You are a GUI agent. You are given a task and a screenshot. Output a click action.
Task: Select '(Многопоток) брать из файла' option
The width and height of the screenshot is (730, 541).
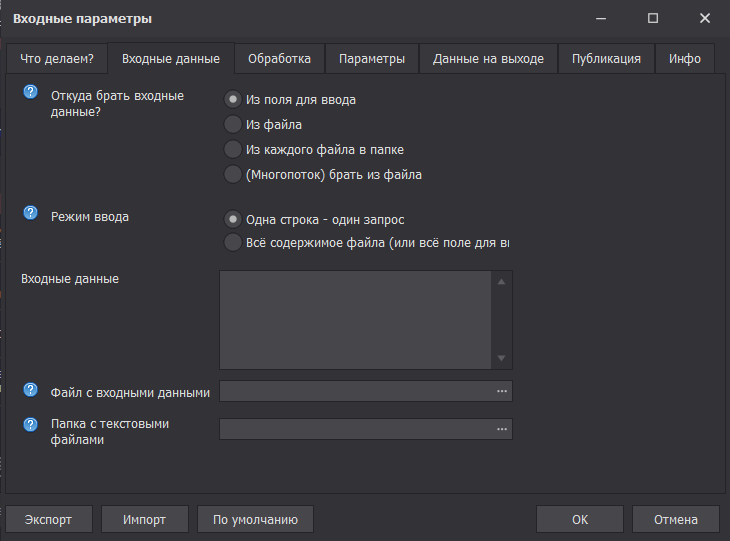point(233,175)
